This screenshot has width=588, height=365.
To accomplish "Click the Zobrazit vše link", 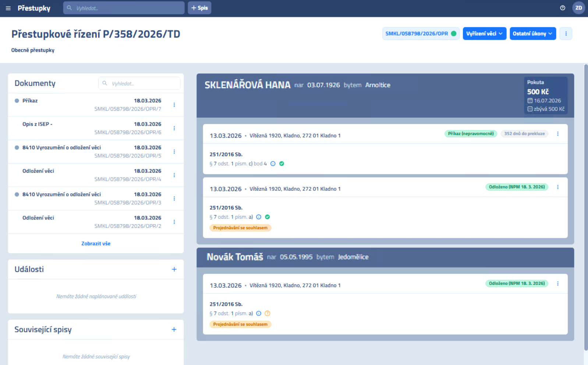I will coord(96,243).
